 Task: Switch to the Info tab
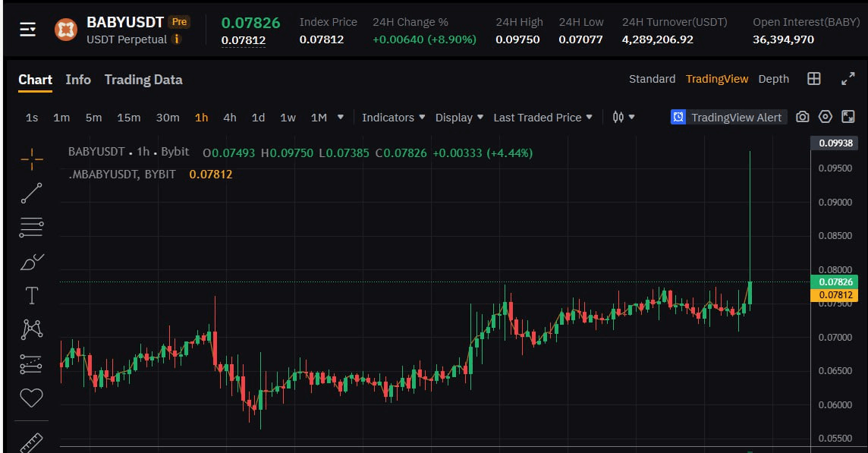tap(78, 80)
